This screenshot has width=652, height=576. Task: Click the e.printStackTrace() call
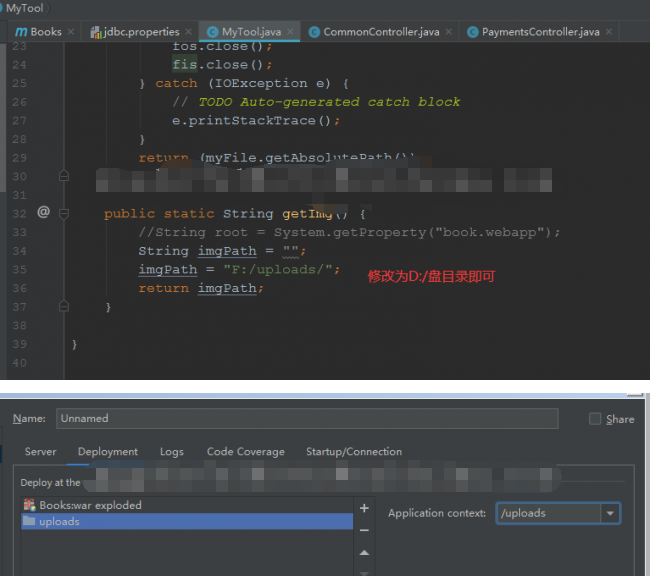click(x=256, y=121)
